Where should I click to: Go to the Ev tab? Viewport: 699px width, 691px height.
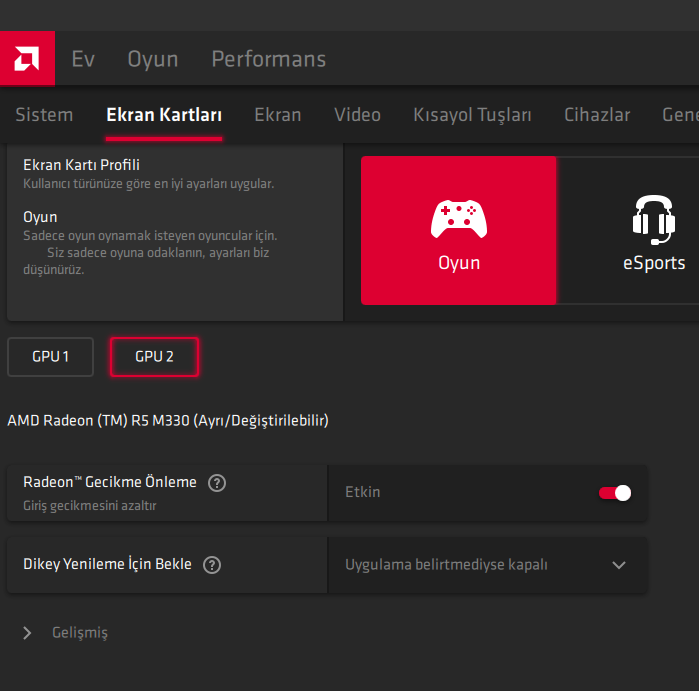point(83,59)
